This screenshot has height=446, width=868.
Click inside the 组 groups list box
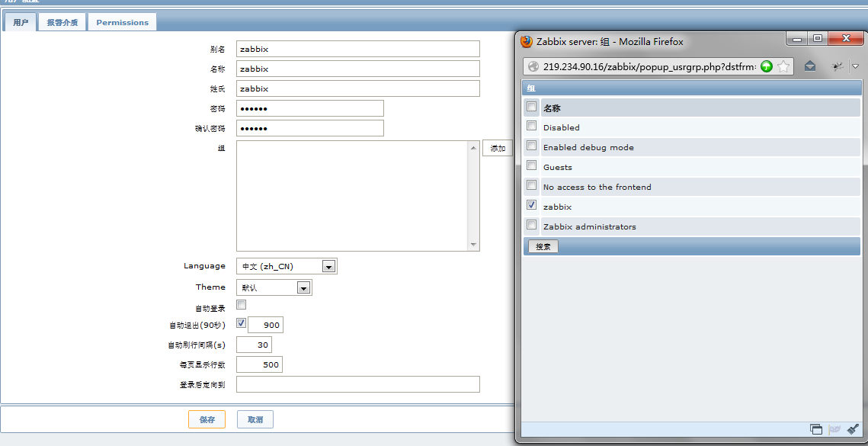point(353,196)
